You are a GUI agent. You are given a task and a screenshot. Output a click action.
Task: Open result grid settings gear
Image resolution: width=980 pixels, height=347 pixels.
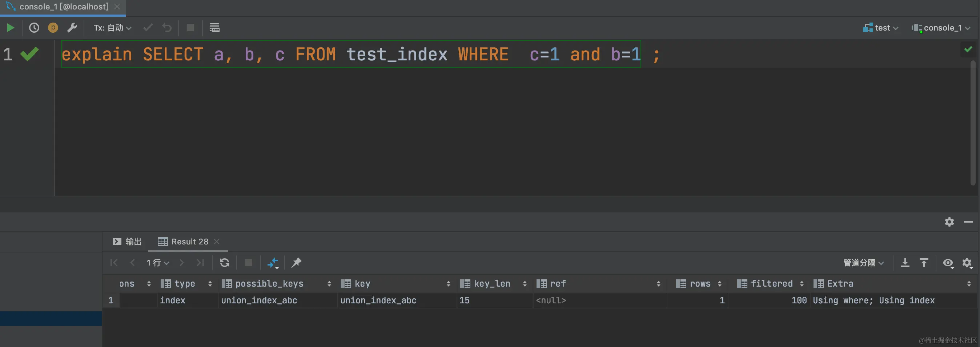pyautogui.click(x=967, y=263)
